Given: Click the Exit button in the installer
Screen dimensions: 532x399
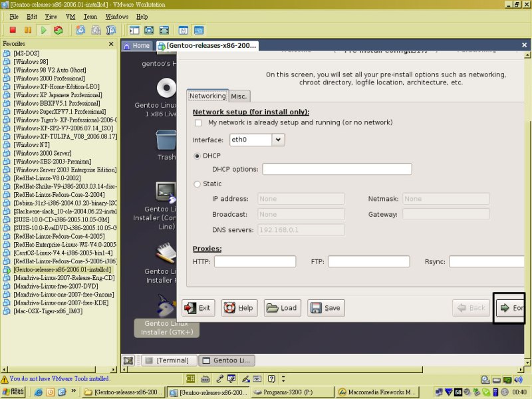Looking at the screenshot, I should point(198,308).
